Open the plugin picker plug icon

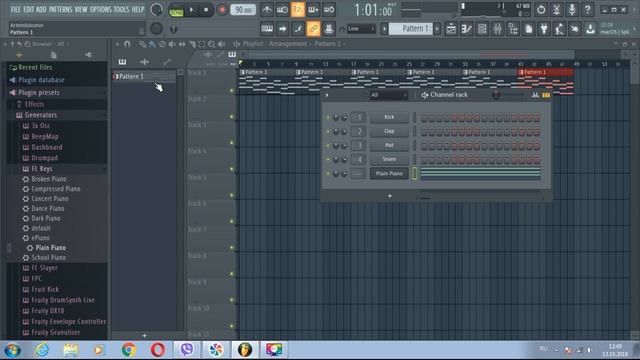click(544, 29)
